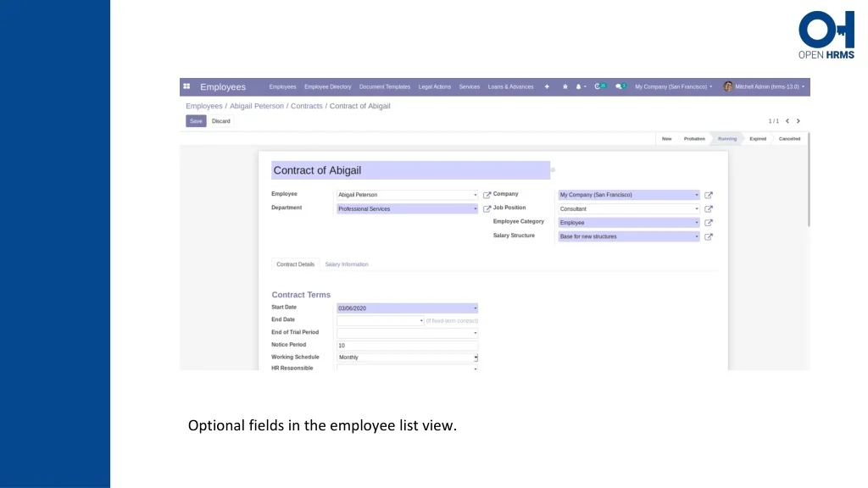Viewport: 868px width, 488px height.
Task: Click the plus icon in navbar
Action: tap(547, 86)
